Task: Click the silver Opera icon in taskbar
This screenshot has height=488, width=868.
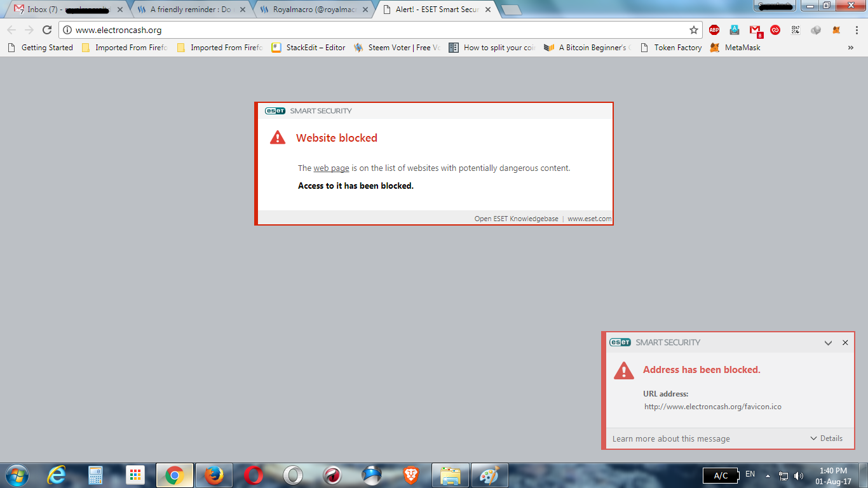Action: point(293,475)
